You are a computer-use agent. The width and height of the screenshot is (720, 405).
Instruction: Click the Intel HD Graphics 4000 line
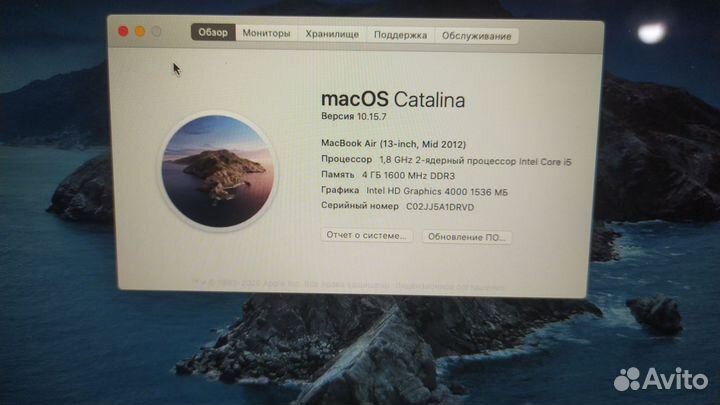415,191
